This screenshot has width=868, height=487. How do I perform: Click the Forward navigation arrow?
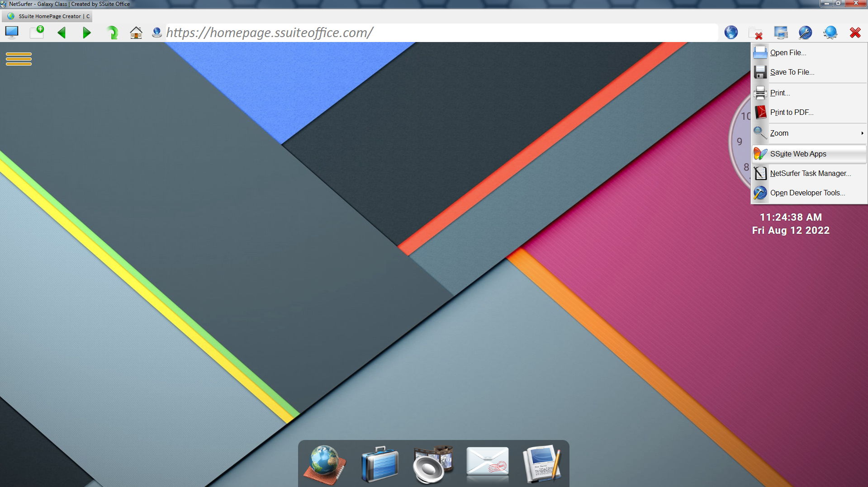86,32
